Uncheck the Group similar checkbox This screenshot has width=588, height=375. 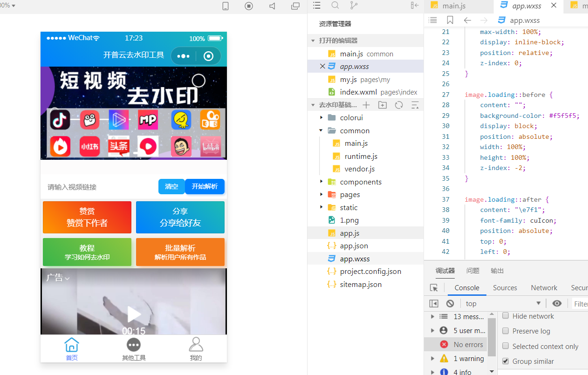coord(506,361)
